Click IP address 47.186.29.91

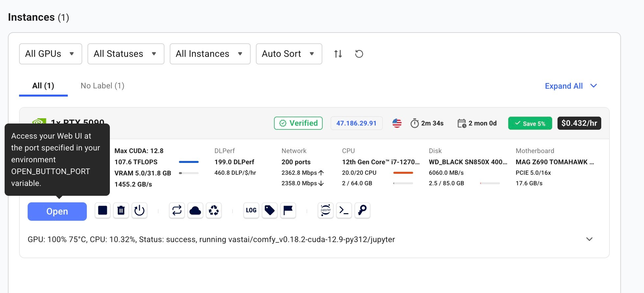[x=357, y=123]
